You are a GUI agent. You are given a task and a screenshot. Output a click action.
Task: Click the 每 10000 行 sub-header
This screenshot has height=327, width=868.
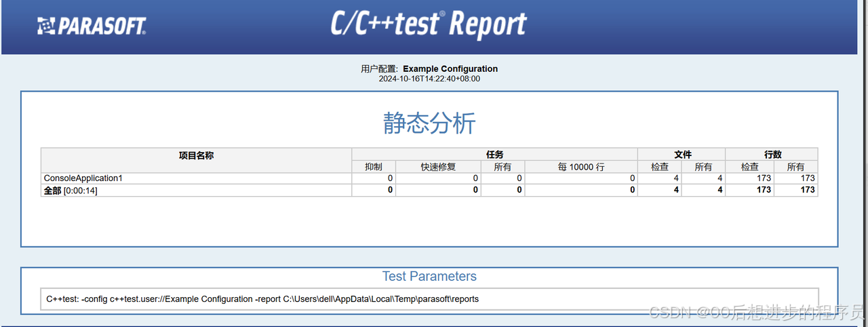[x=581, y=167]
